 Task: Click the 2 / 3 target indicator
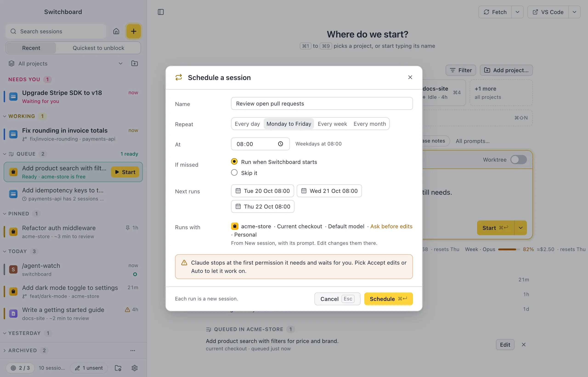(20, 368)
